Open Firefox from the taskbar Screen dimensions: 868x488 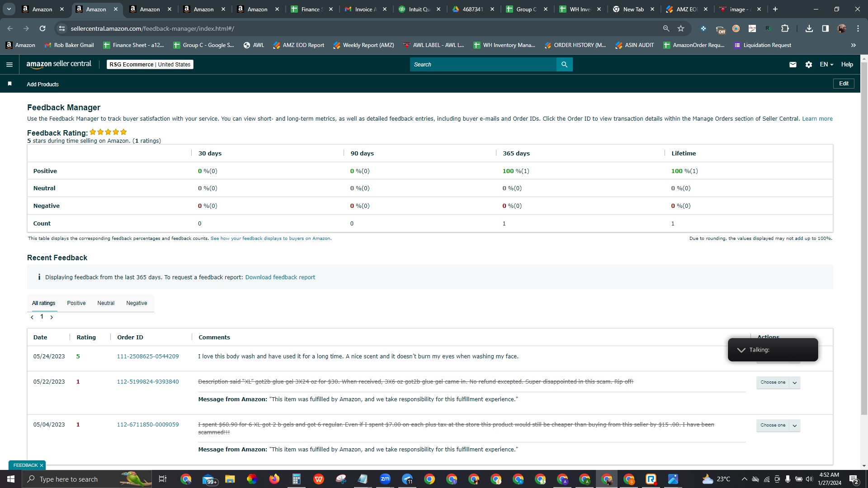click(x=274, y=479)
